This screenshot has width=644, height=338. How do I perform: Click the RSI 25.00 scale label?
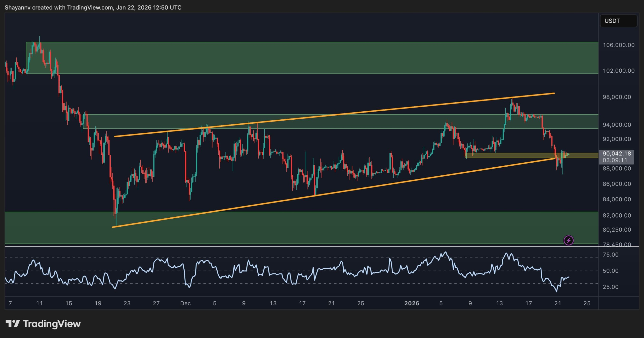[611, 287]
